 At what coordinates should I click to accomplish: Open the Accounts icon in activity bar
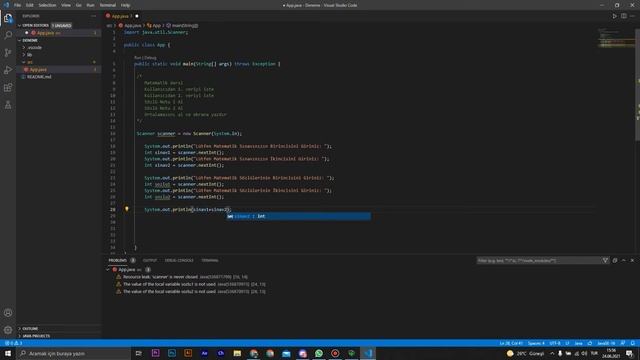[x=8, y=313]
